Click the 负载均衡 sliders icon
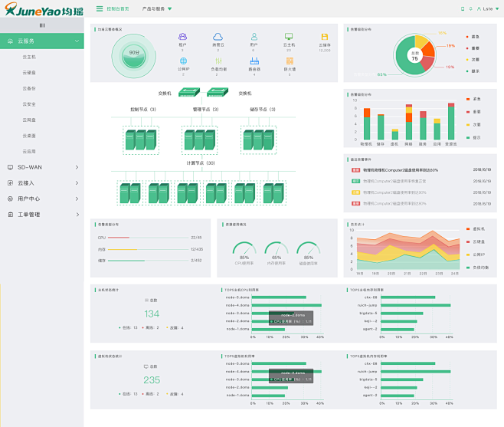This screenshot has height=427, width=504. tap(218, 61)
